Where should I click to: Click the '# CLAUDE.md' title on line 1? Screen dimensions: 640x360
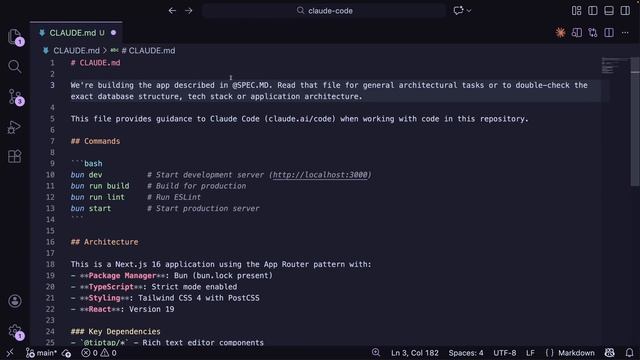96,63
